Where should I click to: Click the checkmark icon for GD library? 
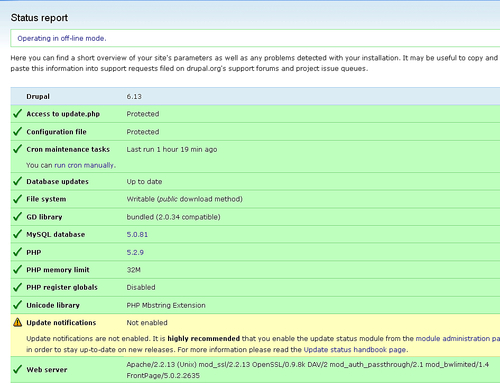pyautogui.click(x=17, y=217)
